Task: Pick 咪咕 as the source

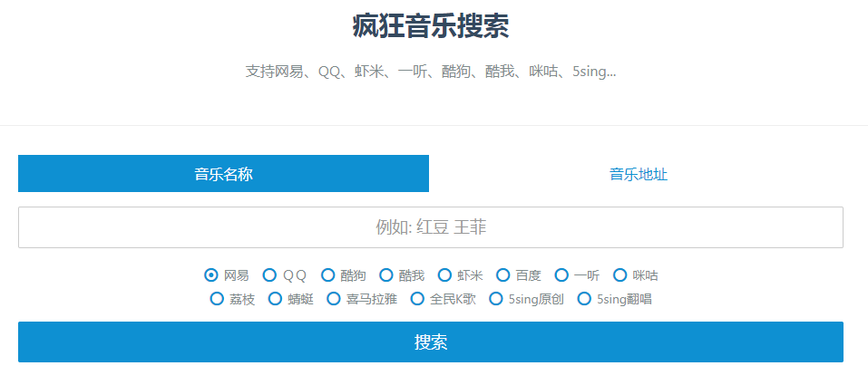Action: click(x=620, y=274)
